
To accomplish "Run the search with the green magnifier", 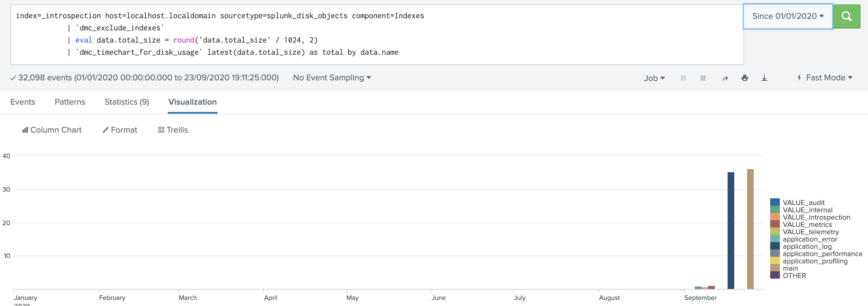I will coord(846,16).
